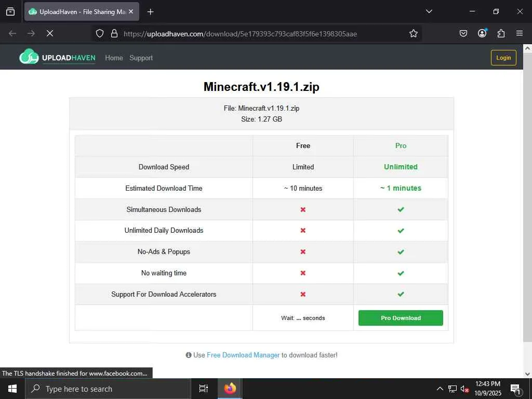
Task: Open the Firefox account icon
Action: (482, 33)
